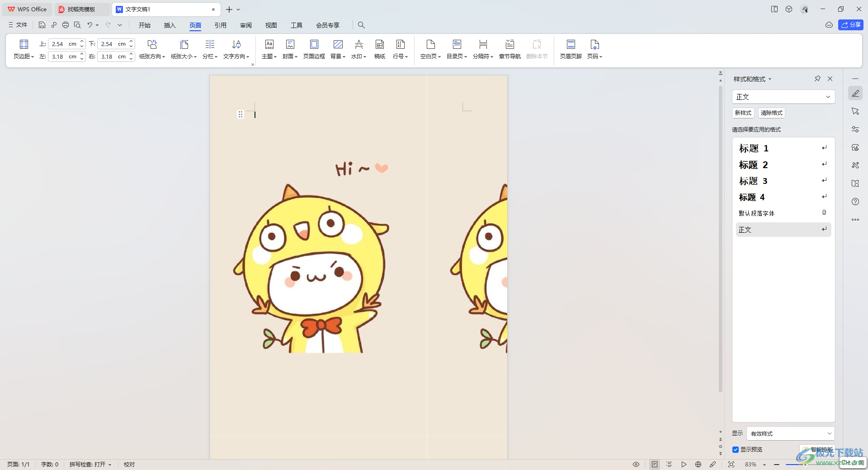The image size is (868, 470).
Task: Expand the quick access toolbar customize arrow
Action: [x=120, y=25]
